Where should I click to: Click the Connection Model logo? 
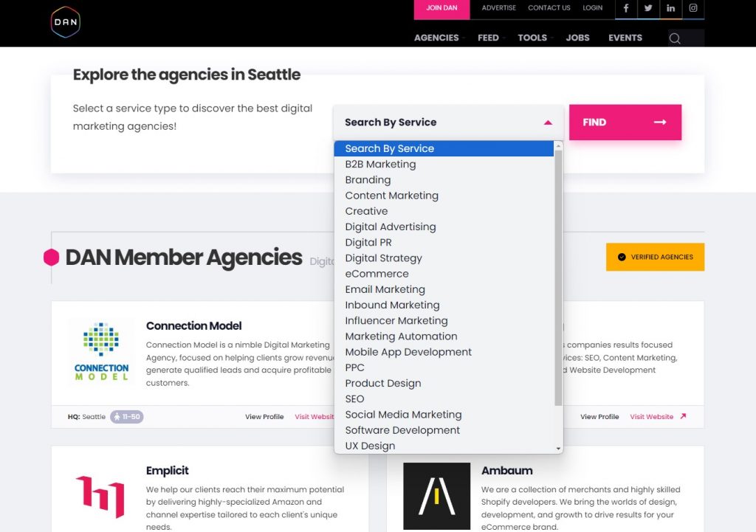tap(101, 352)
